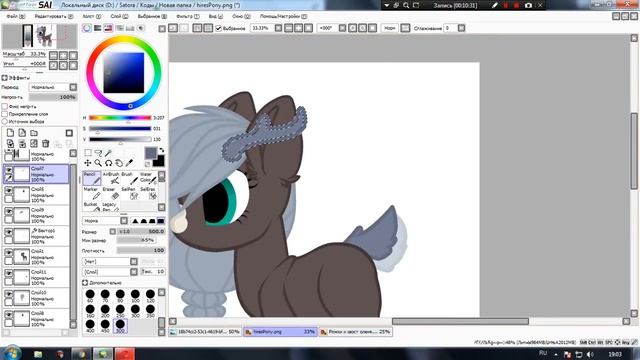This screenshot has height=360, width=640.
Task: Hide layer Вектор1 via eye icon
Action: (9, 231)
